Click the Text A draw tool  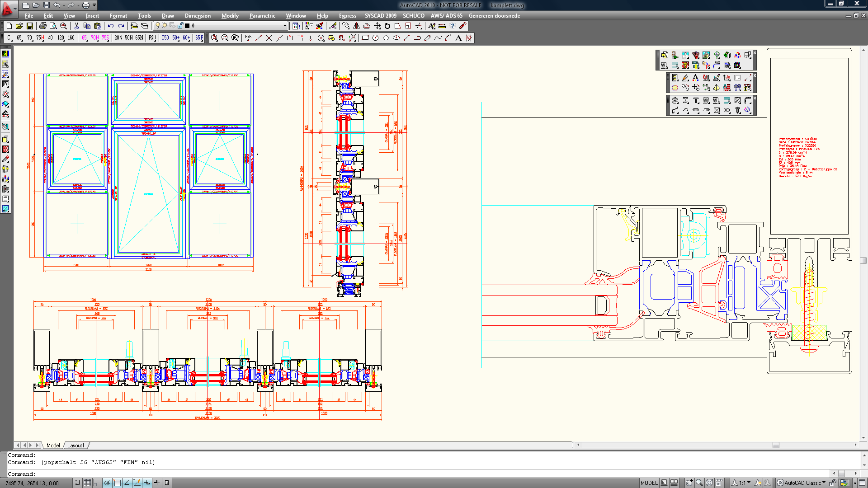click(458, 38)
